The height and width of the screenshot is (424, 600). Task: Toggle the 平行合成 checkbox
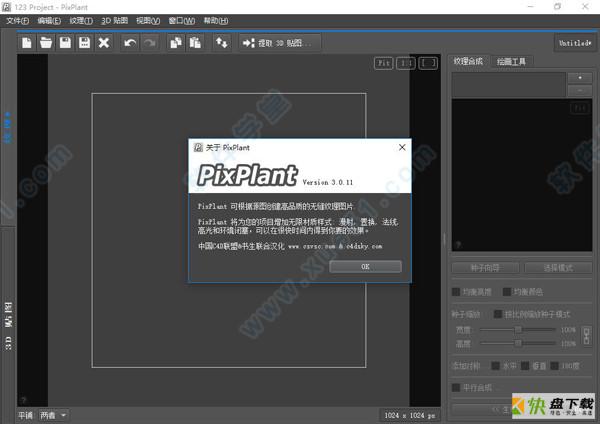coord(456,388)
